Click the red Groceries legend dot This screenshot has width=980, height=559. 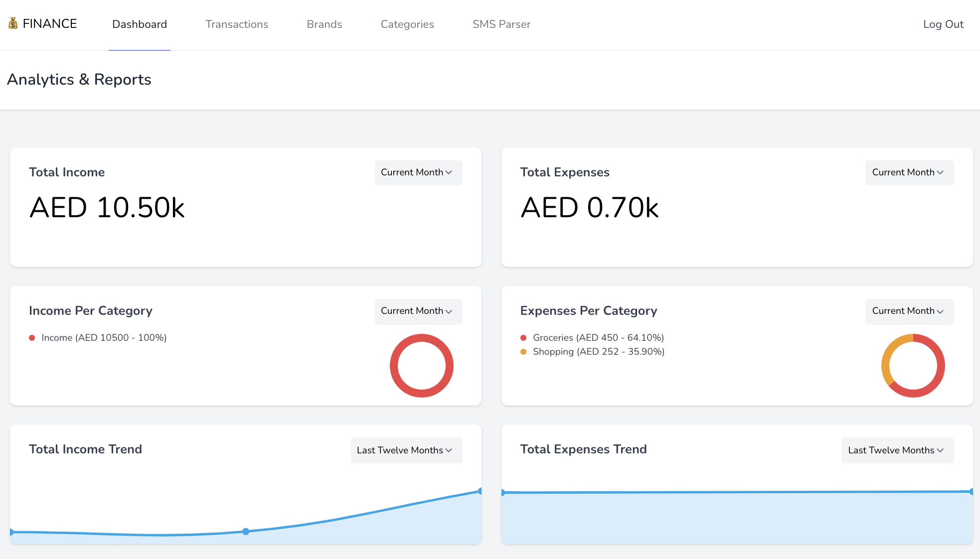pyautogui.click(x=523, y=338)
